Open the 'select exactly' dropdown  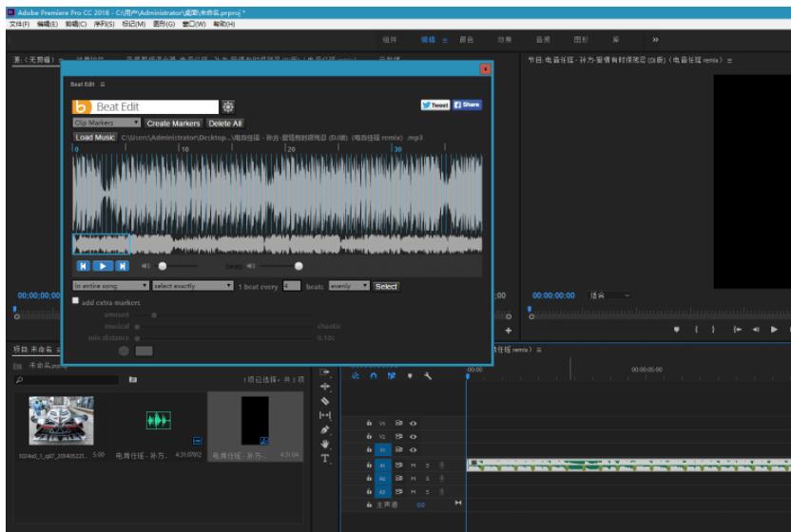click(x=193, y=286)
